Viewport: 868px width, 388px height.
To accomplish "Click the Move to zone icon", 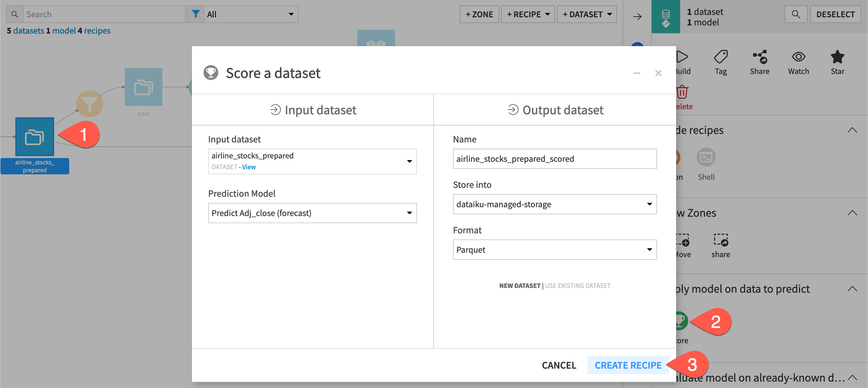I will tap(683, 240).
